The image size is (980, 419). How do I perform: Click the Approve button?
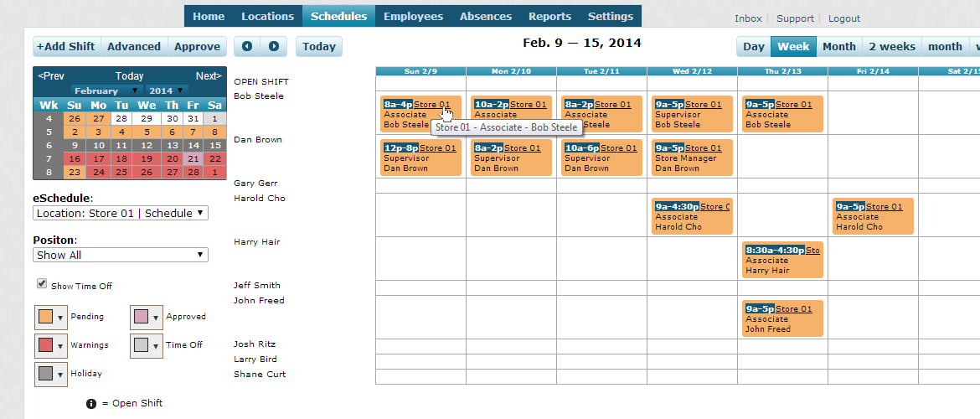point(197,46)
